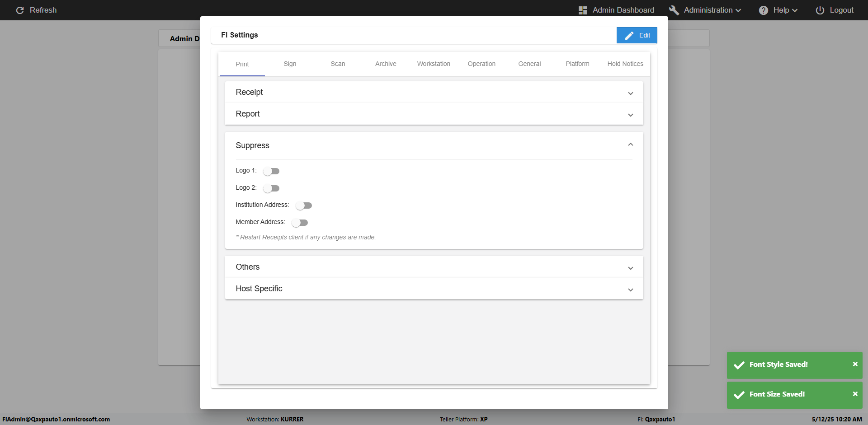868x425 pixels.
Task: Open the Help dropdown arrow
Action: [x=795, y=10]
